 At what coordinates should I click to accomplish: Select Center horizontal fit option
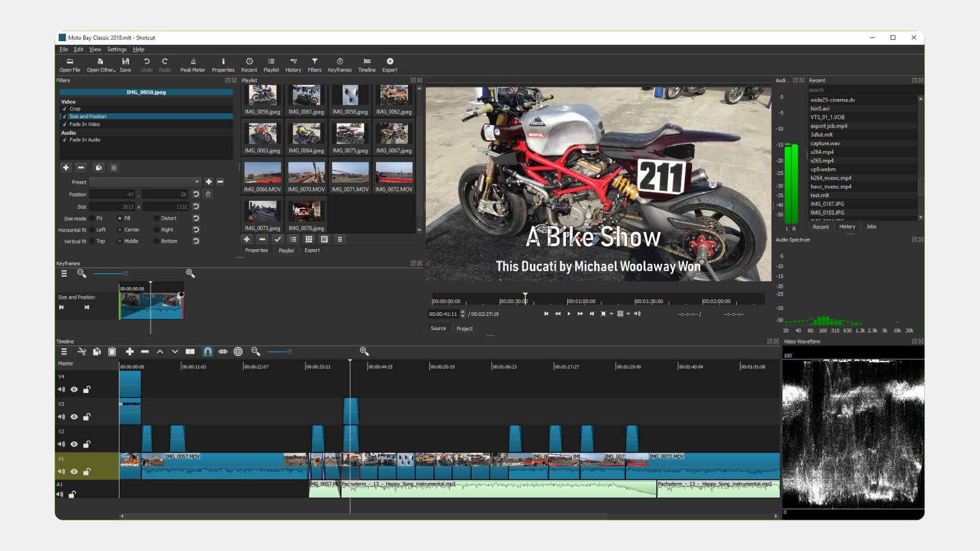click(120, 230)
